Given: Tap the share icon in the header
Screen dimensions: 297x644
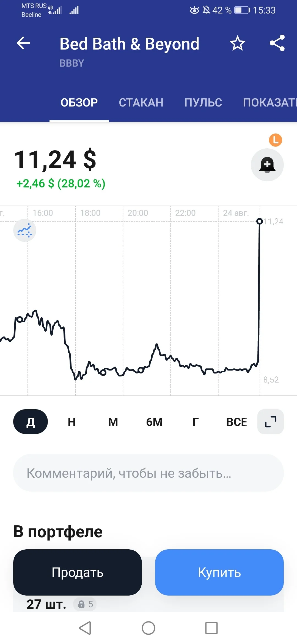Looking at the screenshot, I should click(277, 43).
